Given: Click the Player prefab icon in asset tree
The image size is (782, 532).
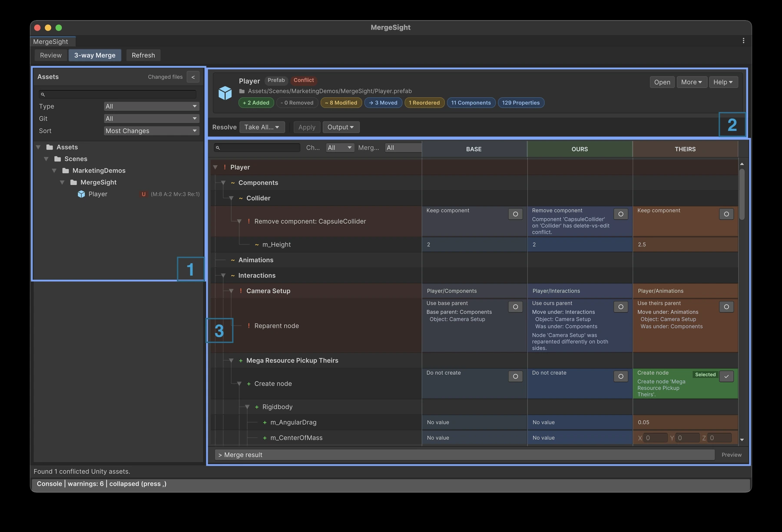Looking at the screenshot, I should tap(81, 194).
